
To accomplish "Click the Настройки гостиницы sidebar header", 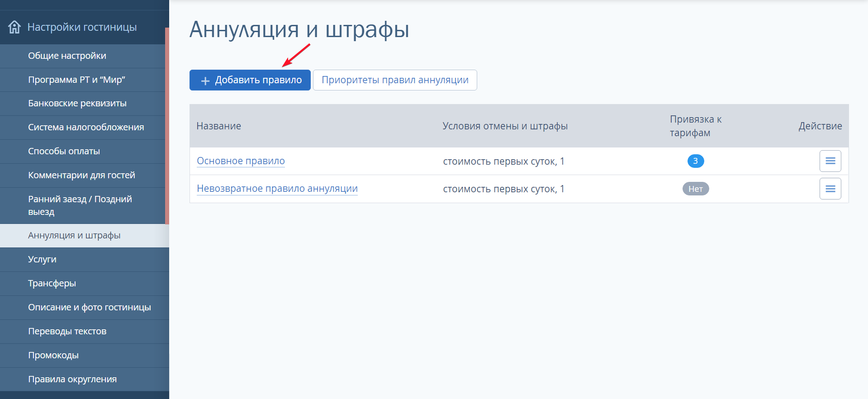I will pyautogui.click(x=85, y=27).
